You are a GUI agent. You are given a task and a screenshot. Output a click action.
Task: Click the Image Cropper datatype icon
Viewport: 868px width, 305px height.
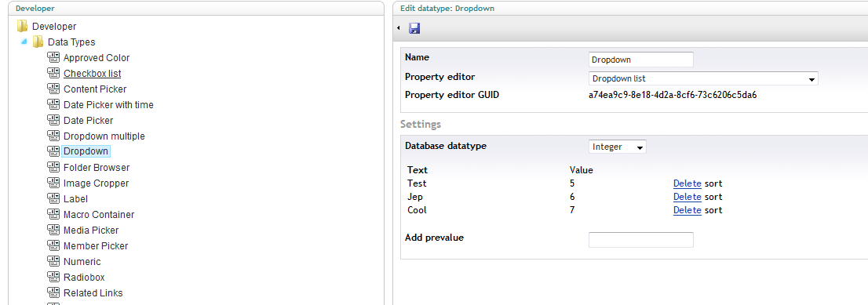(x=53, y=183)
